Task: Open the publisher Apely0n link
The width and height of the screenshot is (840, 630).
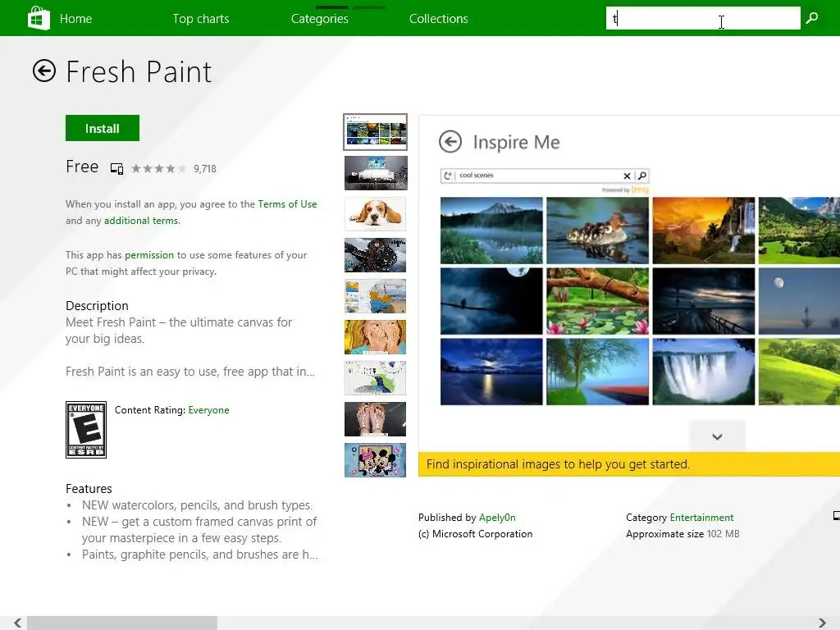Action: [497, 518]
